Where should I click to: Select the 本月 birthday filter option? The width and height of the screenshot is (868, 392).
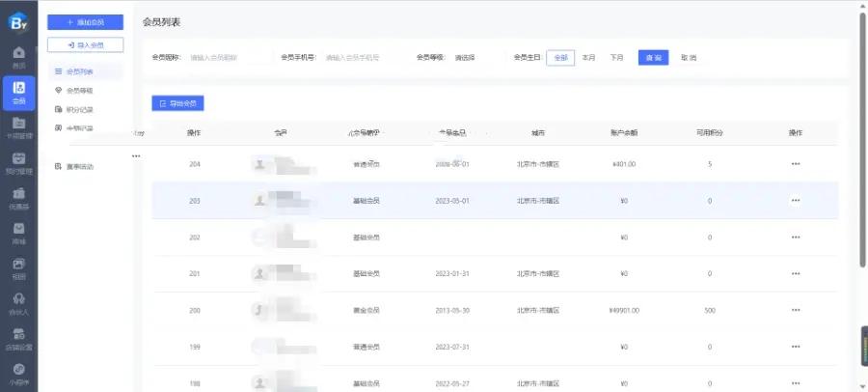[x=588, y=58]
